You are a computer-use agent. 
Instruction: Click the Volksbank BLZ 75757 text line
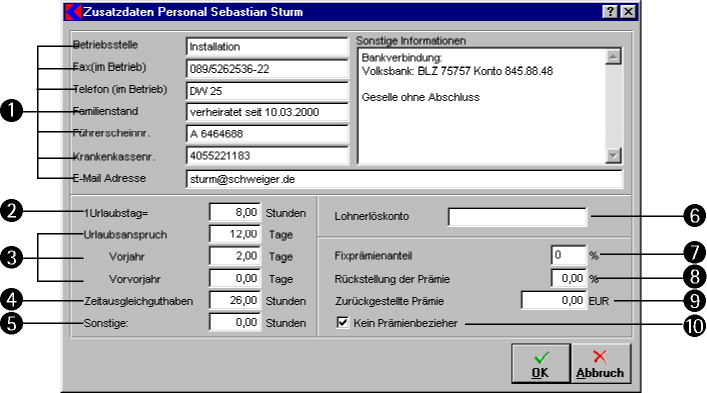[x=457, y=71]
